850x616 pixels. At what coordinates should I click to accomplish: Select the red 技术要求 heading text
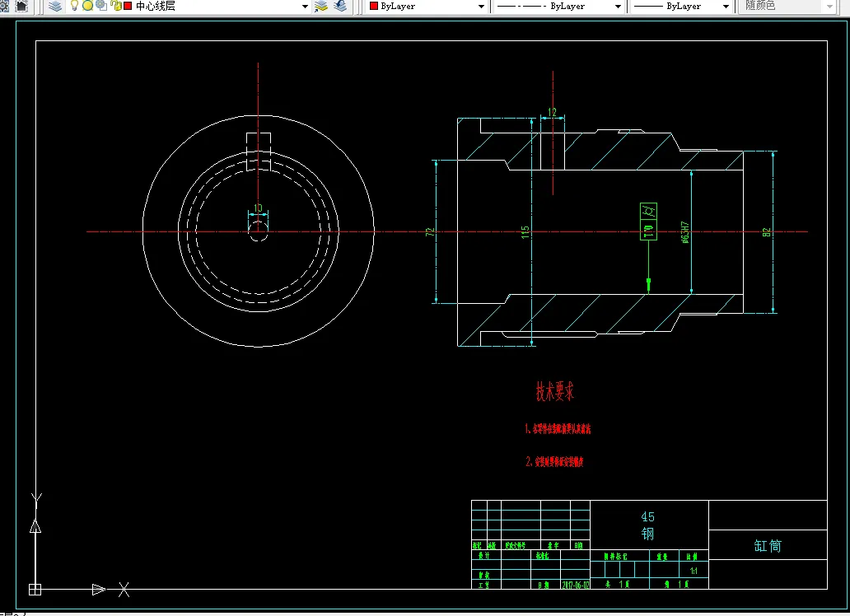coord(555,391)
